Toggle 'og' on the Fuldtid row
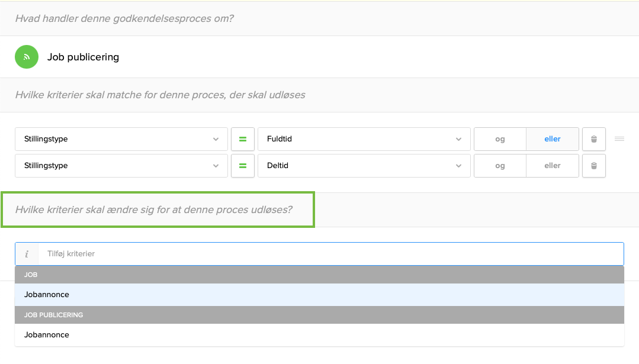Screen dimensions: 639x364 pyautogui.click(x=500, y=139)
